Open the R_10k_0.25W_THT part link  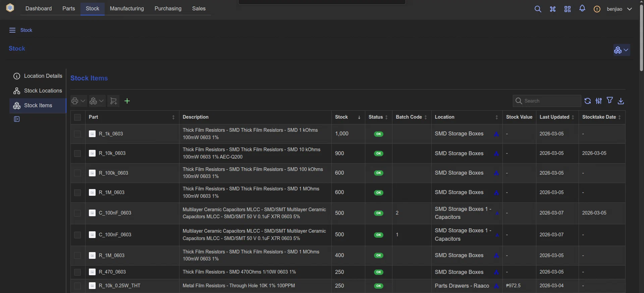(119, 286)
